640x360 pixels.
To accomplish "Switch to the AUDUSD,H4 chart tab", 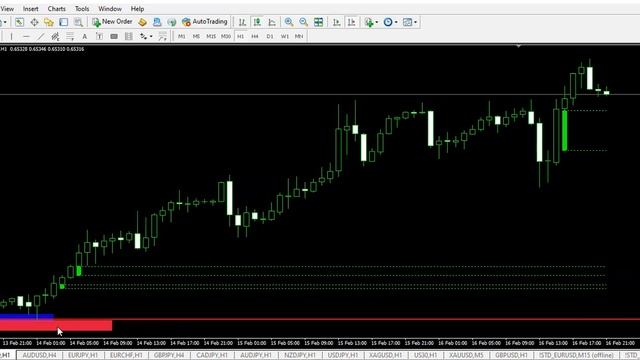I will click(x=40, y=356).
